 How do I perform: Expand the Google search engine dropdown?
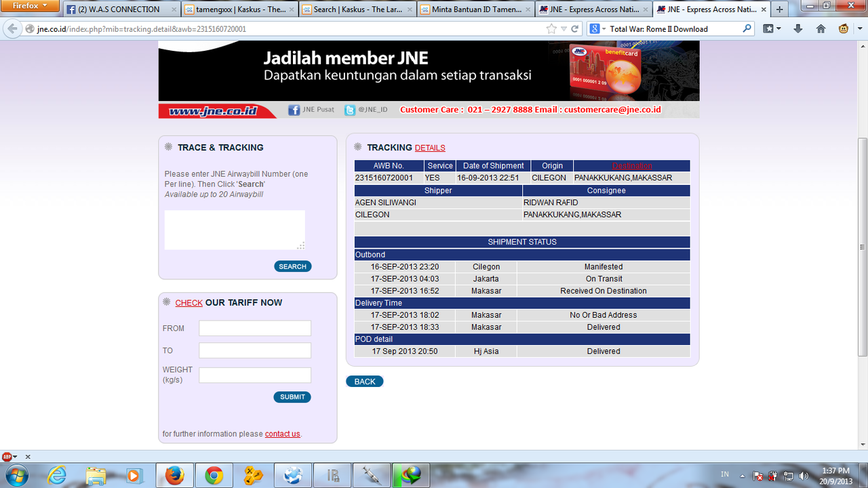coord(597,29)
